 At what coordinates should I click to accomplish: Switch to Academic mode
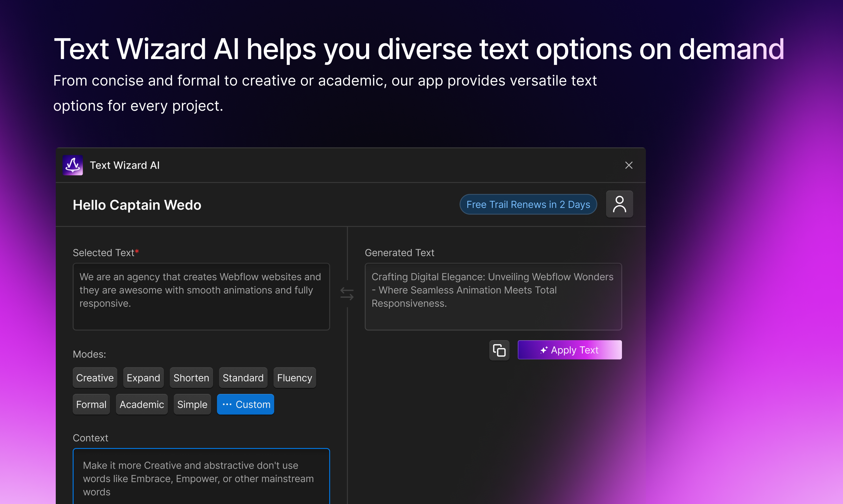click(141, 404)
